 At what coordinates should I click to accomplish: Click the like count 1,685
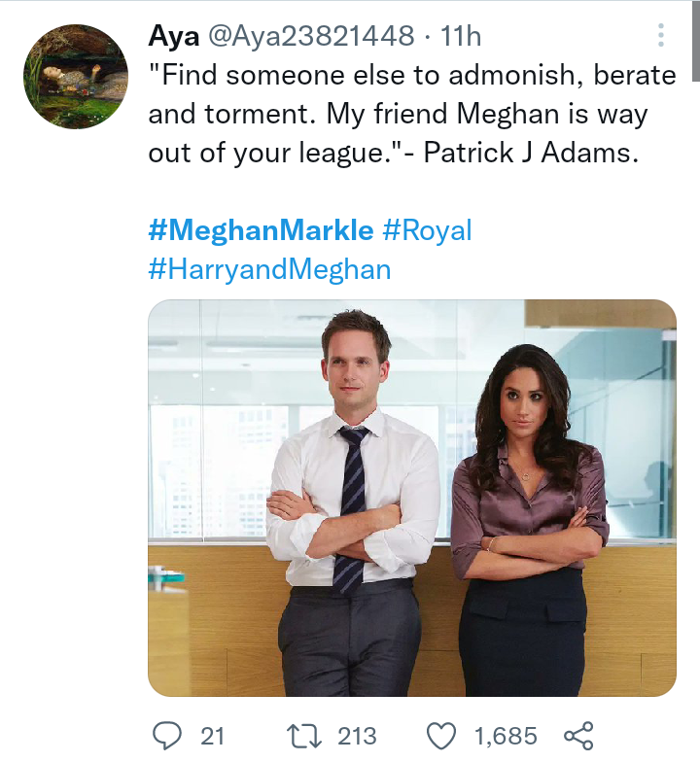pos(506,736)
